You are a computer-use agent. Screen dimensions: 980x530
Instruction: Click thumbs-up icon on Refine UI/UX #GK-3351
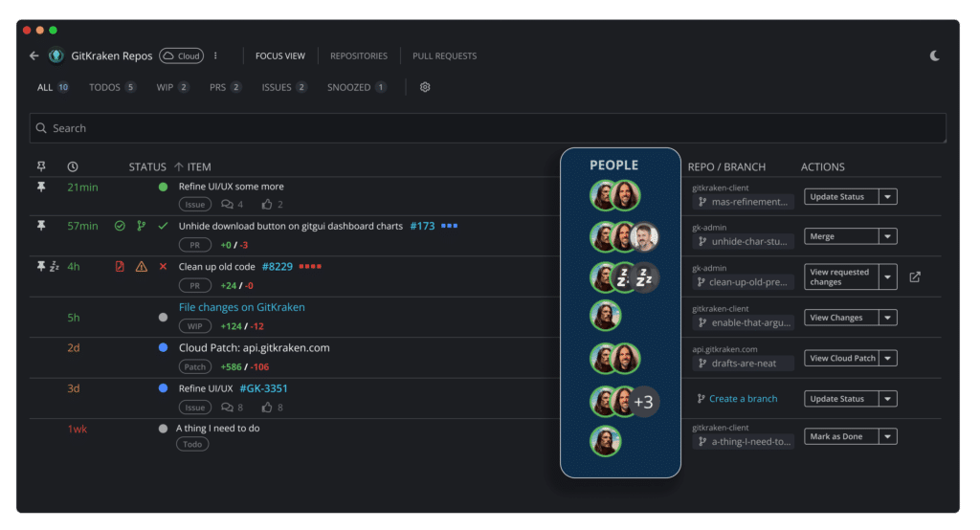267,408
